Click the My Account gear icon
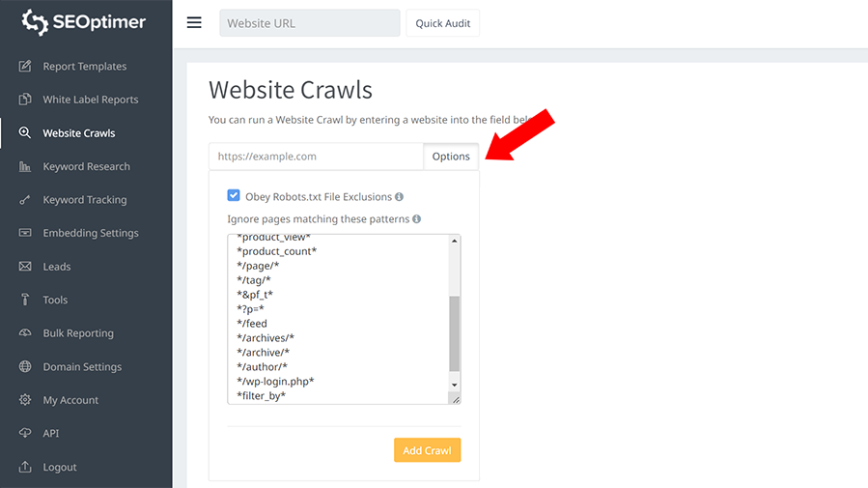Screen dimensions: 868x488 tap(24, 400)
